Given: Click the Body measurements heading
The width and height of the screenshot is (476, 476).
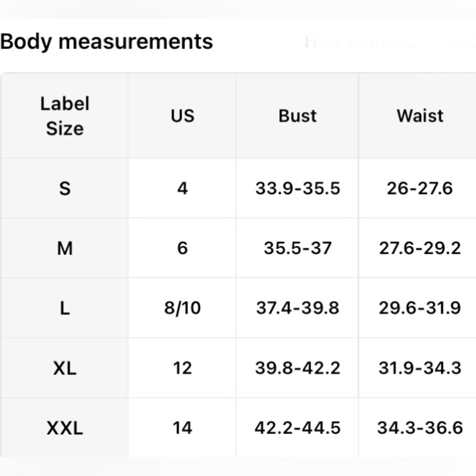Looking at the screenshot, I should tap(106, 41).
